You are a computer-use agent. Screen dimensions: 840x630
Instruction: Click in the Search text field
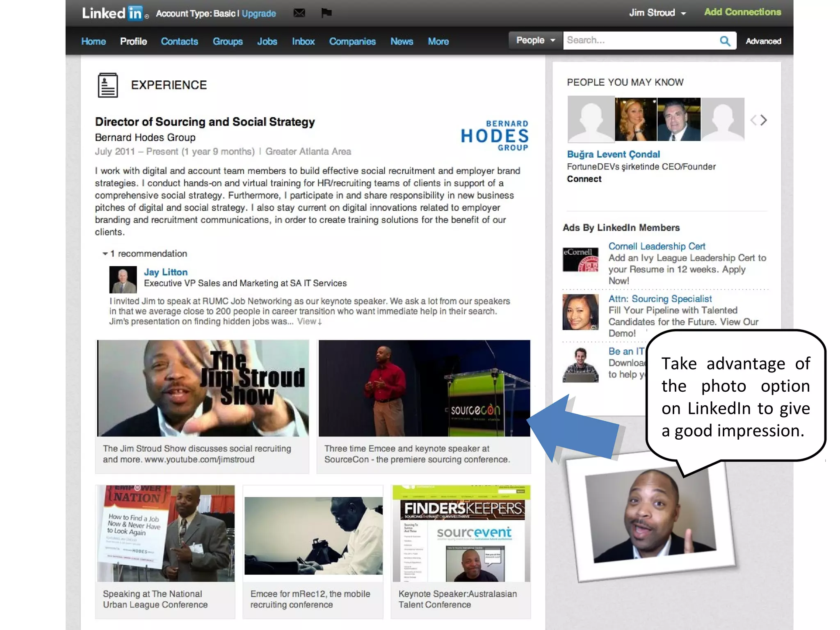coord(640,41)
